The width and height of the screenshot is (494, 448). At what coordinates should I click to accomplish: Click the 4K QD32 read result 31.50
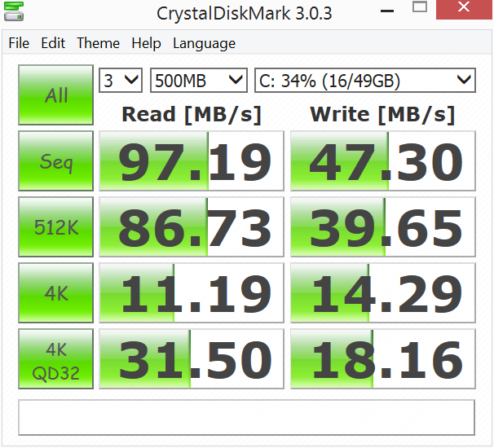point(192,359)
